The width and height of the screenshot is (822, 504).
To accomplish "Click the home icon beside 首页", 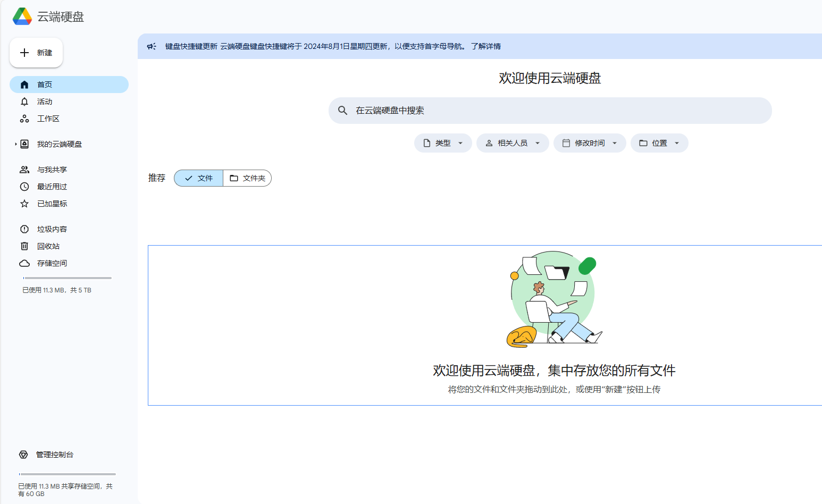I will pos(24,85).
